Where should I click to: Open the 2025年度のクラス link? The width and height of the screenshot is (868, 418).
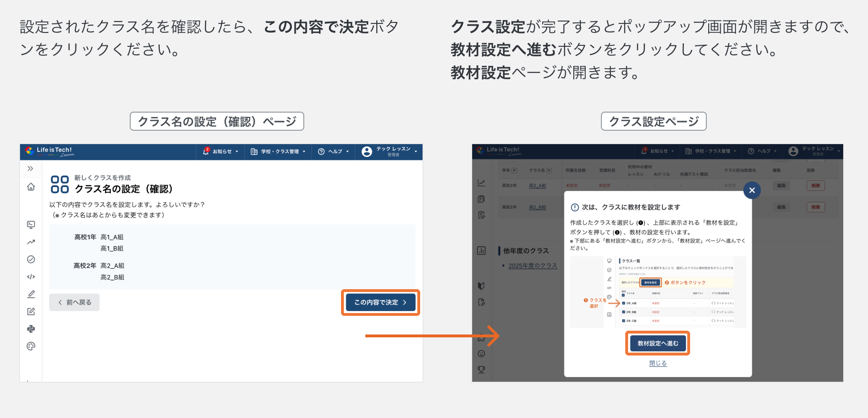pyautogui.click(x=533, y=266)
